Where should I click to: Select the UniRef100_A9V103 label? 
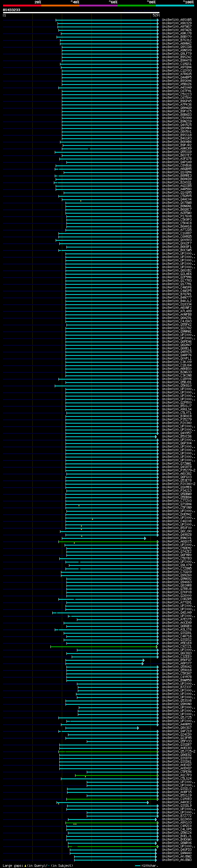(176, 822)
